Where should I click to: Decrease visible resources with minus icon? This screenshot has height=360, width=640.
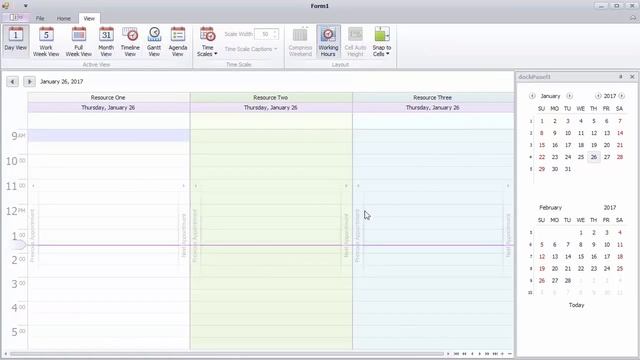[x=510, y=354]
